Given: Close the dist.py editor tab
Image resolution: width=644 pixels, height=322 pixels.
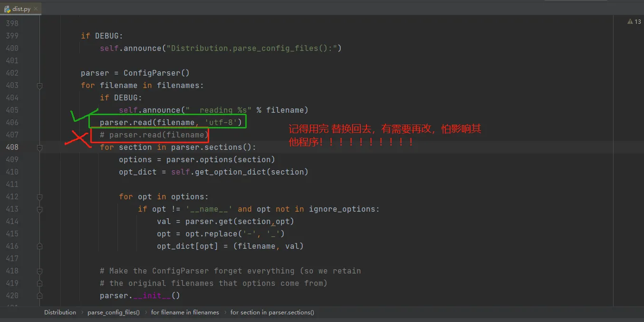Looking at the screenshot, I should (x=36, y=9).
